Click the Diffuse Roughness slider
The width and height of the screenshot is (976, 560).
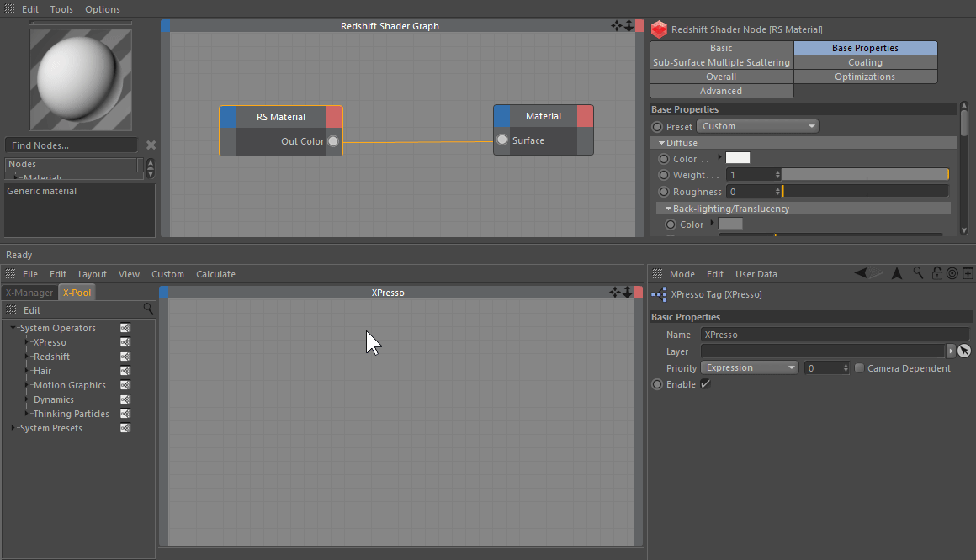click(865, 192)
